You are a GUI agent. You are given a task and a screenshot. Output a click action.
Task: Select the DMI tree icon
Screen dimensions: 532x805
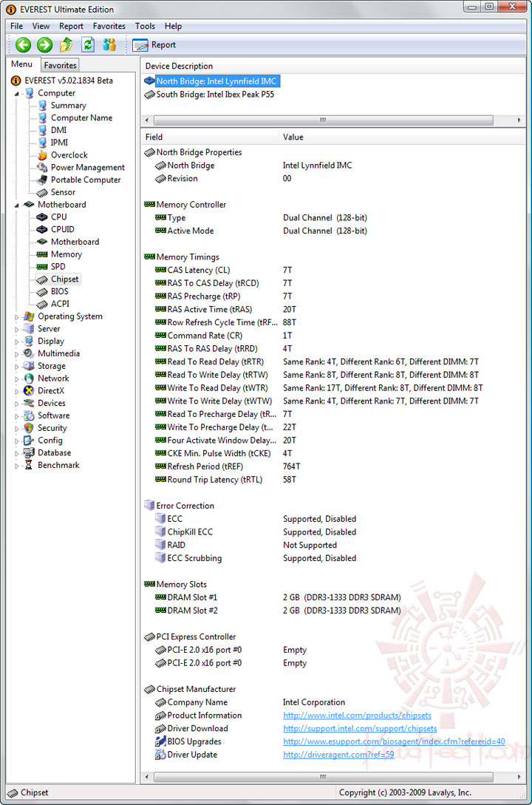[x=43, y=130]
